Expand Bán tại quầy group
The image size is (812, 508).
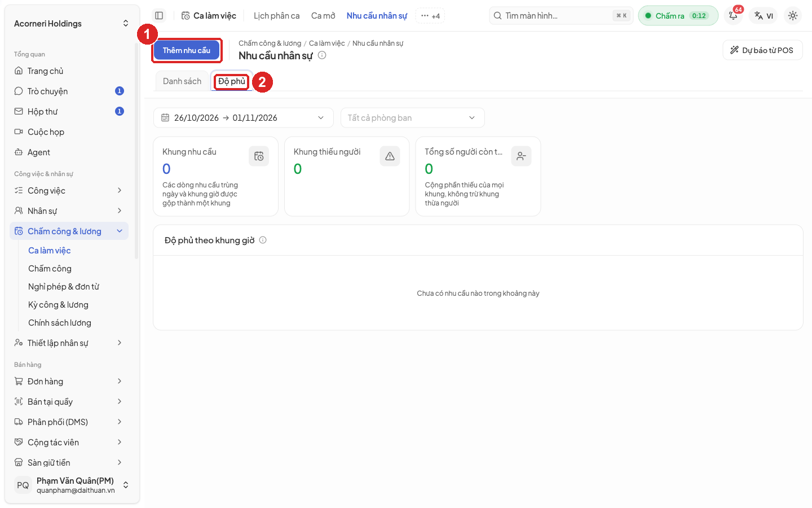69,402
